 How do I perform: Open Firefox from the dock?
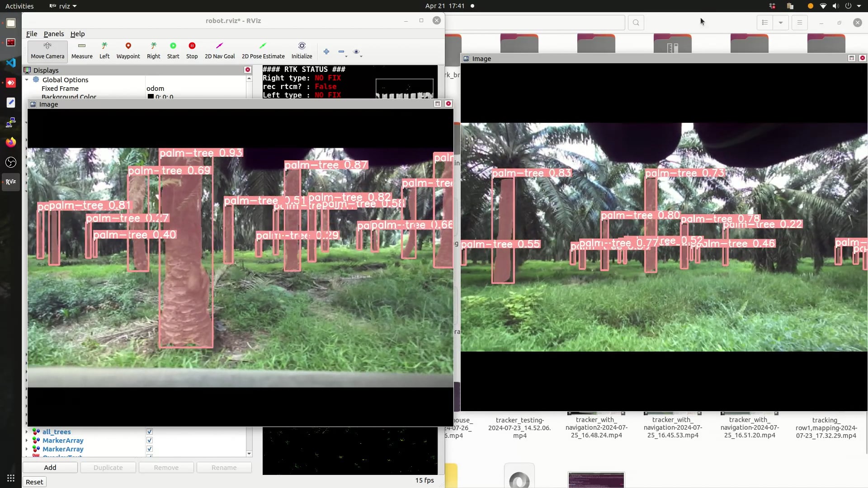[11, 142]
